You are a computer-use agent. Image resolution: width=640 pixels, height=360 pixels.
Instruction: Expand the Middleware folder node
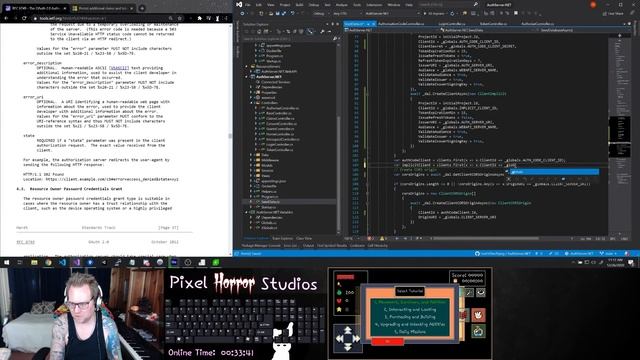(x=251, y=160)
